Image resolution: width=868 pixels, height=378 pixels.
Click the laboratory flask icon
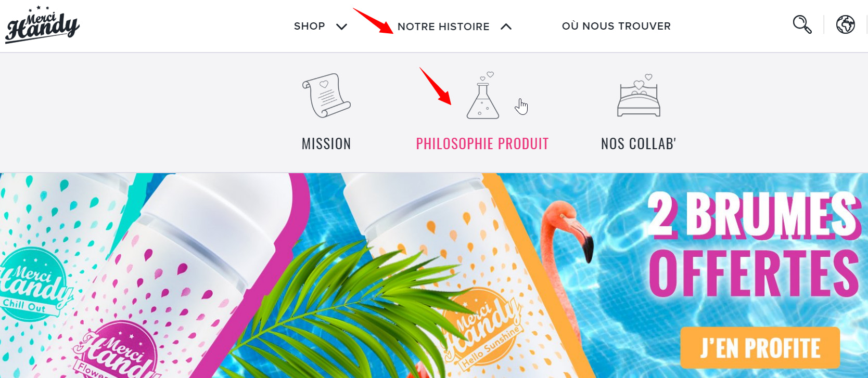point(482,96)
